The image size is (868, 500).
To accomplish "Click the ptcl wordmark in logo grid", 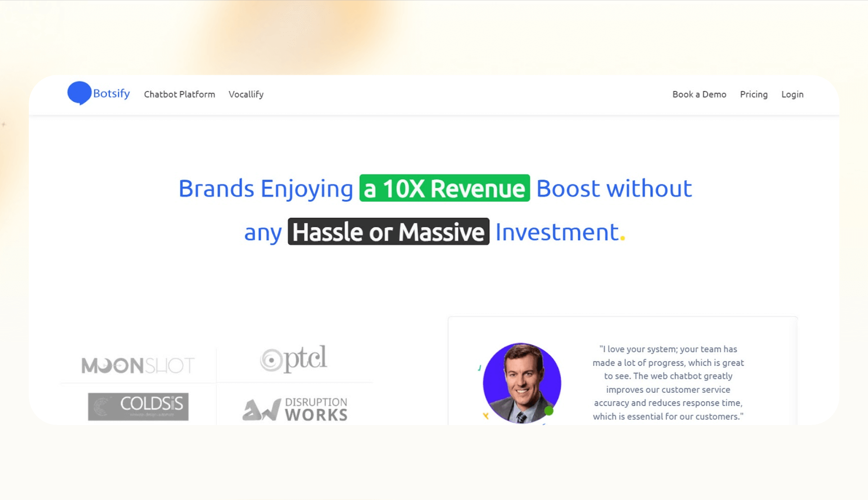I will click(x=306, y=358).
